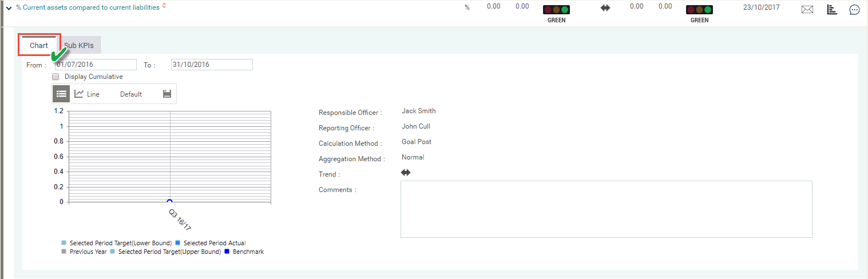Select the Line chart type
Image resolution: width=868 pixels, height=279 pixels.
87,94
